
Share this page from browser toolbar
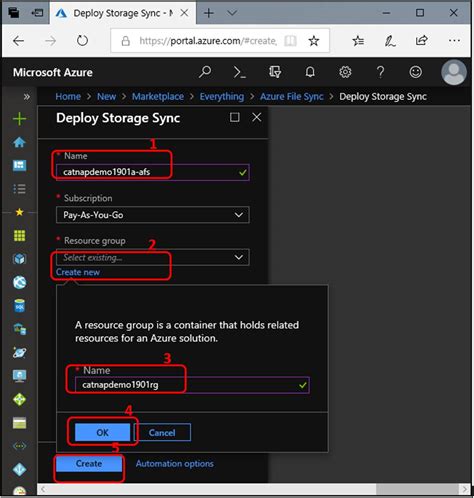tap(422, 41)
